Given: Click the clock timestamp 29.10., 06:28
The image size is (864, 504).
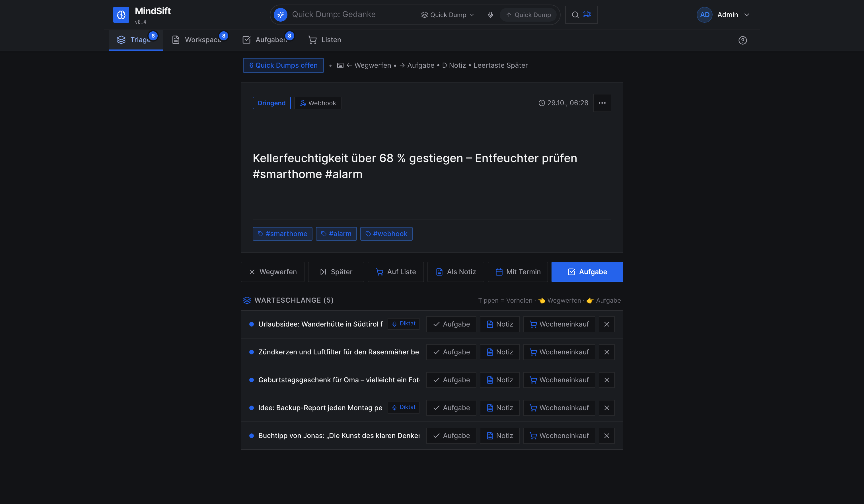Looking at the screenshot, I should click(x=563, y=103).
